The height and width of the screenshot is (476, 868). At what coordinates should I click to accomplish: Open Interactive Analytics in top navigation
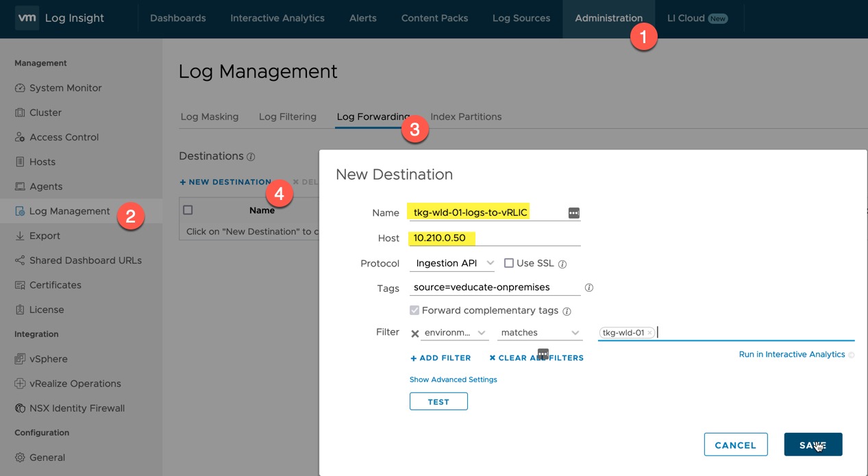click(x=277, y=18)
